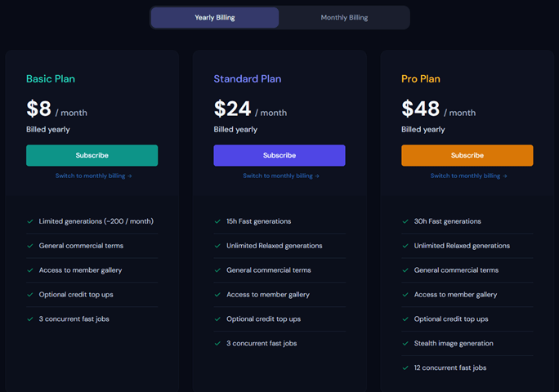This screenshot has width=559, height=392.
Task: Click the orange Pro Plan Subscribe button
Action: tap(467, 155)
